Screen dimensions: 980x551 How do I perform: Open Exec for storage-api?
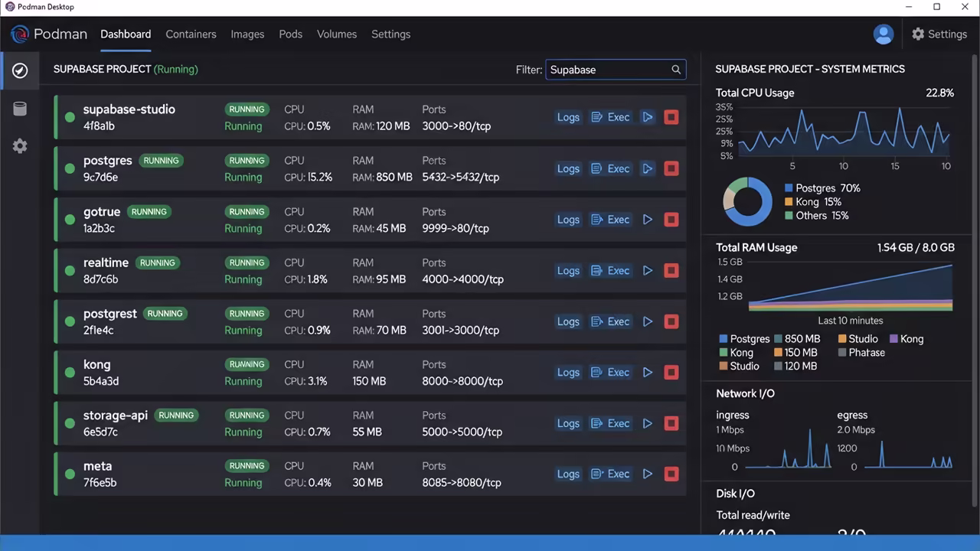(611, 423)
